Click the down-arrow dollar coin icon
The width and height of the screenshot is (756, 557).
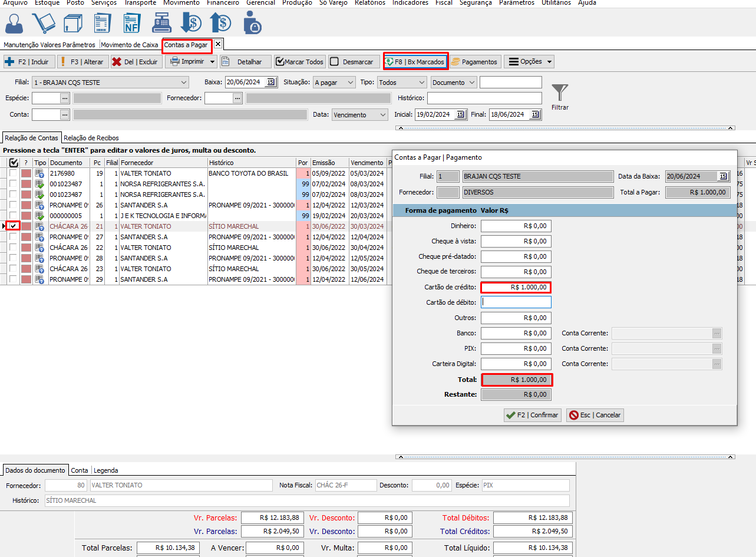[190, 23]
